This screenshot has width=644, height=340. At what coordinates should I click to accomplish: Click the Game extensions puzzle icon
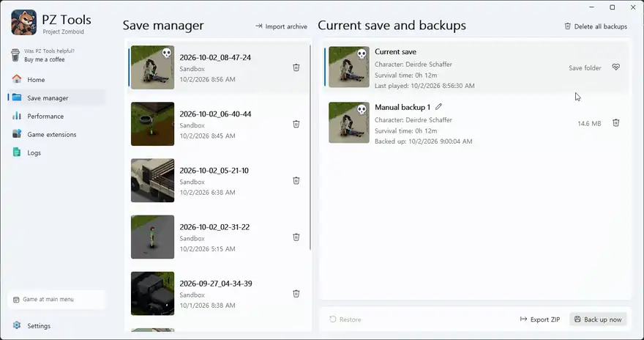[x=16, y=133]
